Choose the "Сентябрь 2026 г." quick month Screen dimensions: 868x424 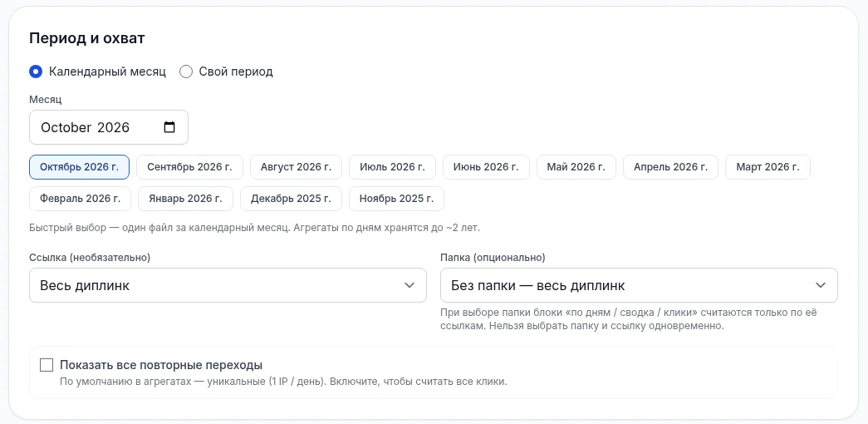click(190, 167)
